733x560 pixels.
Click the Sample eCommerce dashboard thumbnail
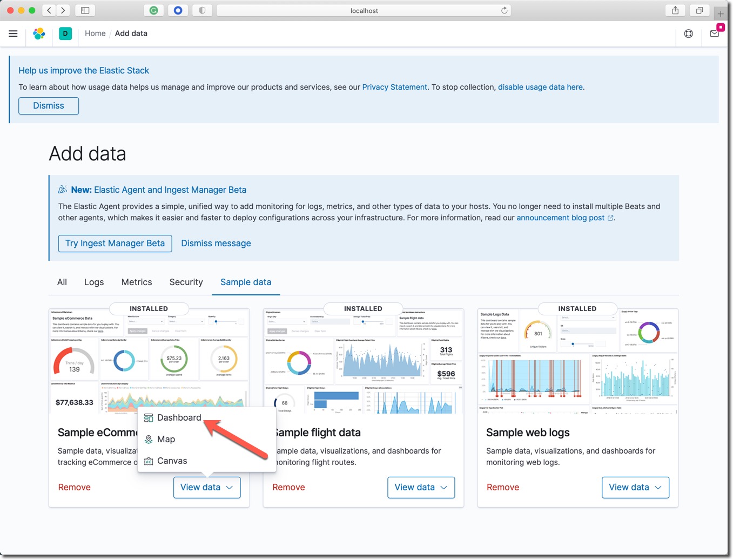[149, 361]
